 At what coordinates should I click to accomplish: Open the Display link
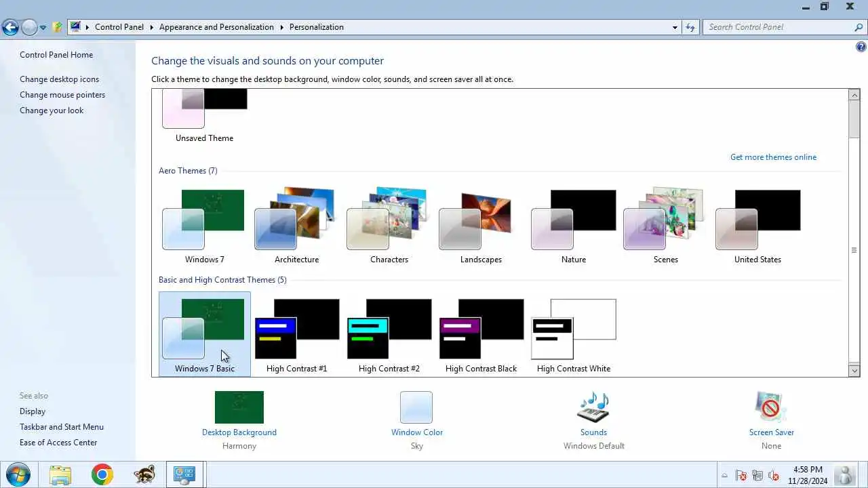[33, 411]
